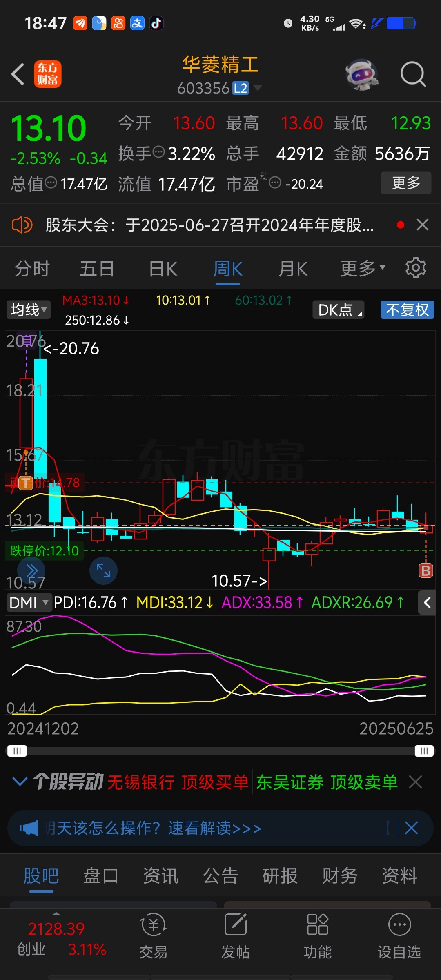Tap the T marker on chart
The width and height of the screenshot is (441, 980).
25,483
